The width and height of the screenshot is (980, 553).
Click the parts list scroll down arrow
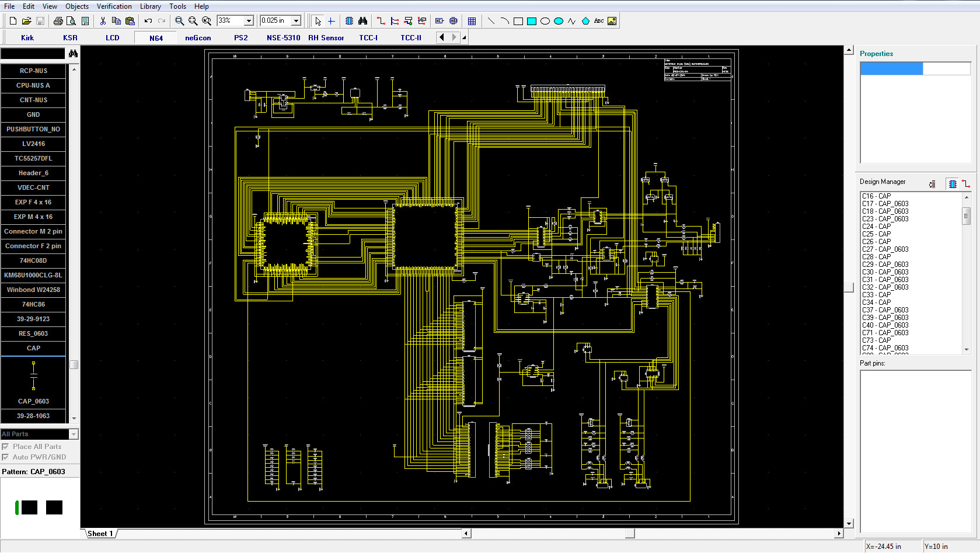point(74,418)
